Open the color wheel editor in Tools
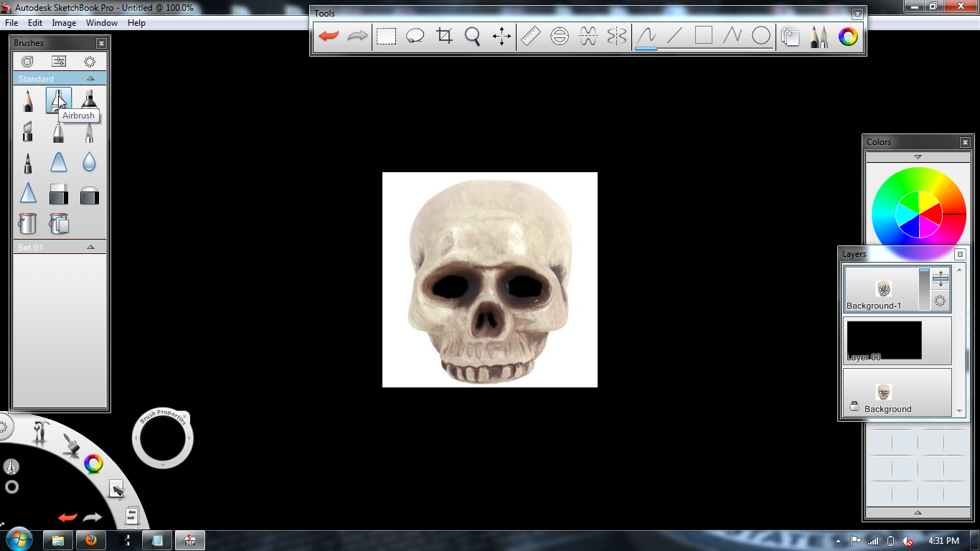Screen dimensions: 980x551 click(x=848, y=37)
